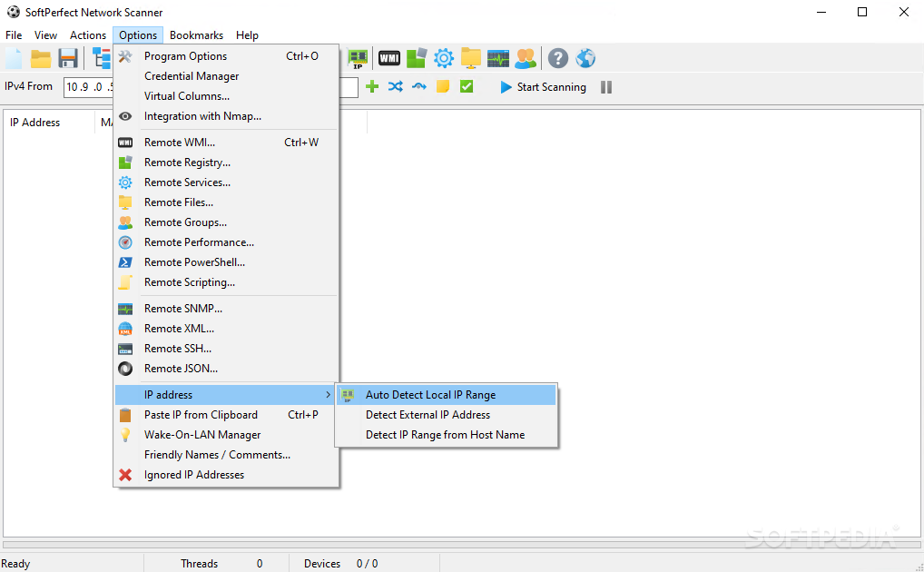Viewport: 924px width, 572px height.
Task: Open the Actions menu
Action: click(x=88, y=35)
